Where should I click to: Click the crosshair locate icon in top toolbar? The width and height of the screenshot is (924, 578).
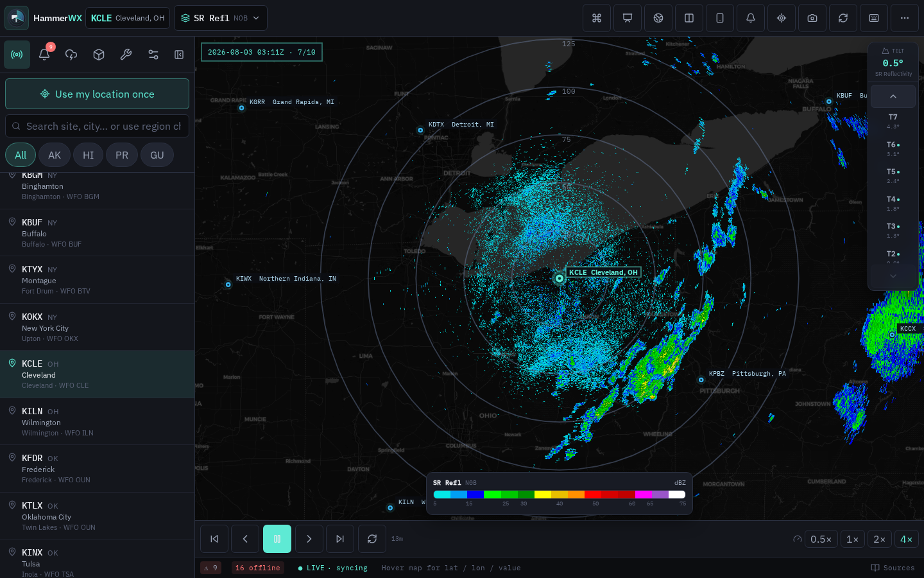782,18
